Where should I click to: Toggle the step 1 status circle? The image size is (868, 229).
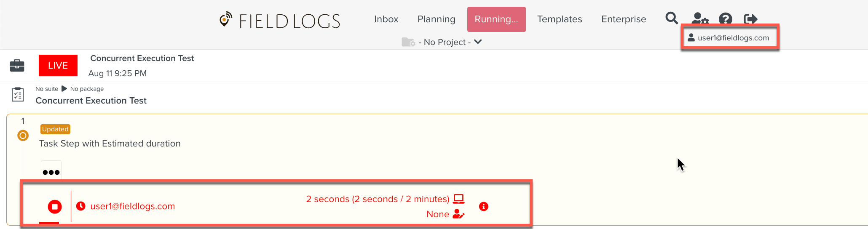pos(23,136)
